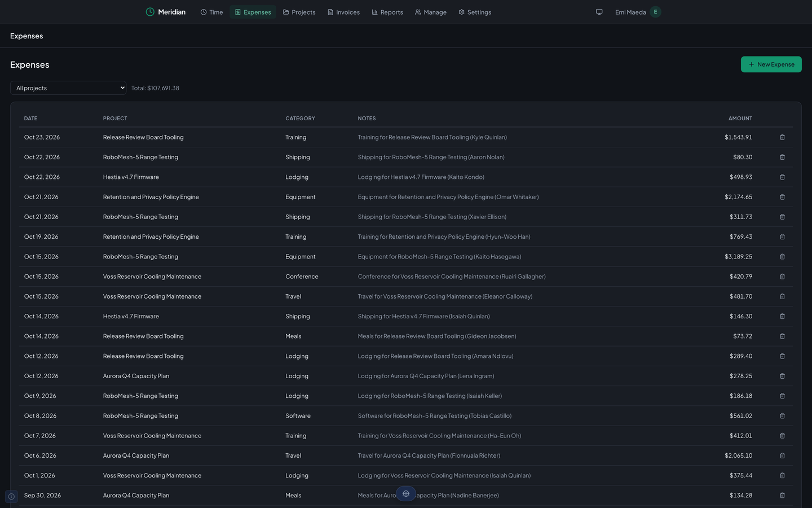Viewport: 812px width, 508px height.
Task: Open the Time tab
Action: [211, 12]
